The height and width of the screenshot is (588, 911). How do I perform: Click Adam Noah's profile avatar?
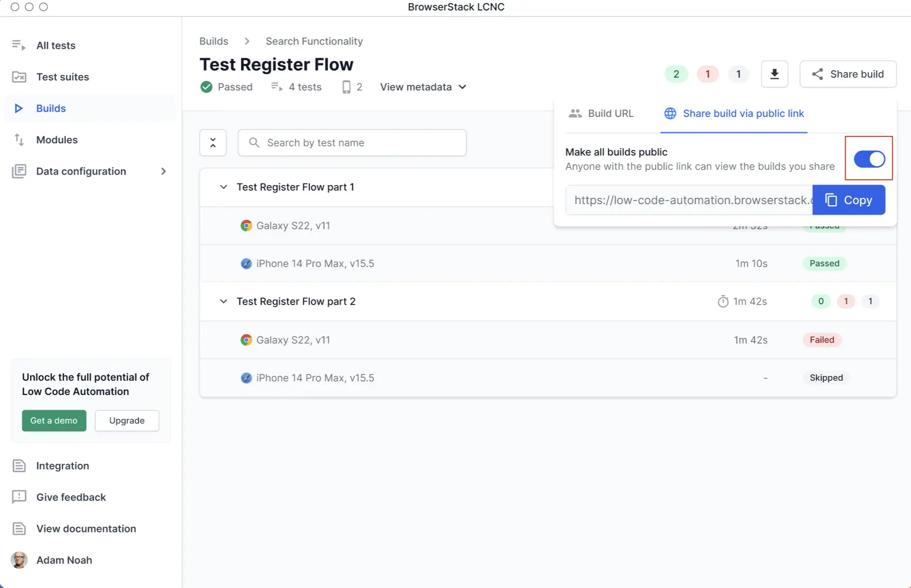[20, 560]
